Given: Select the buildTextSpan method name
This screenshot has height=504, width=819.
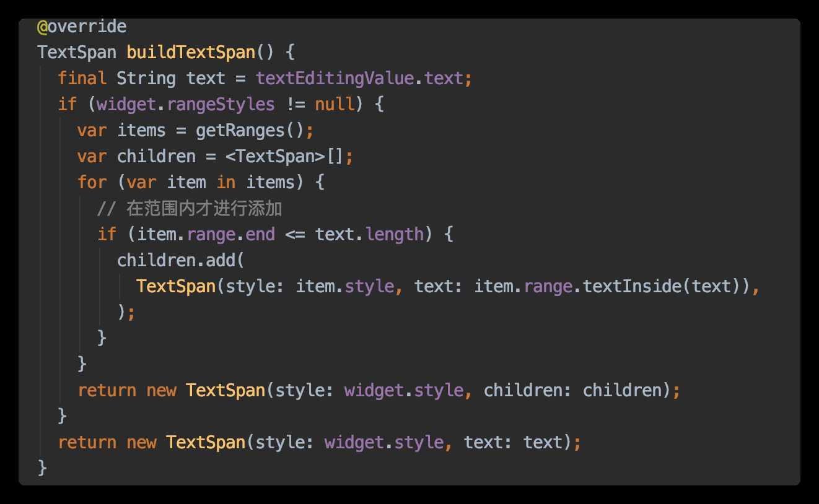Looking at the screenshot, I should 191,52.
